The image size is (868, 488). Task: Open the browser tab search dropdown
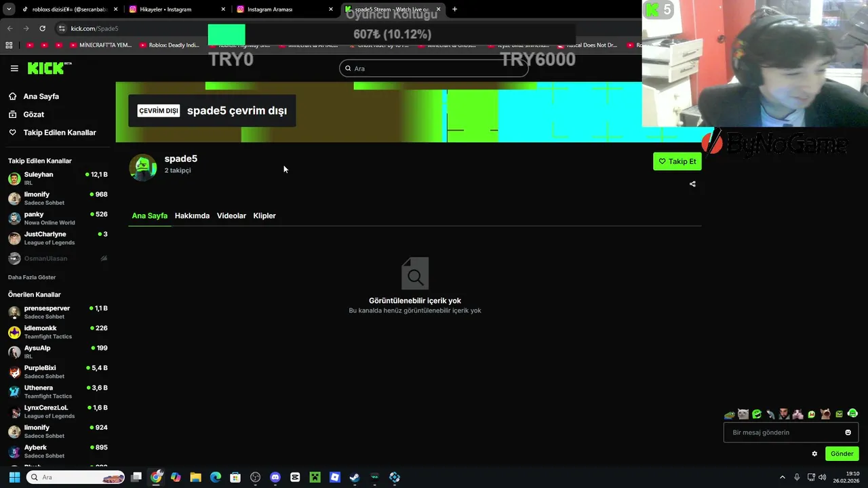click(x=9, y=9)
